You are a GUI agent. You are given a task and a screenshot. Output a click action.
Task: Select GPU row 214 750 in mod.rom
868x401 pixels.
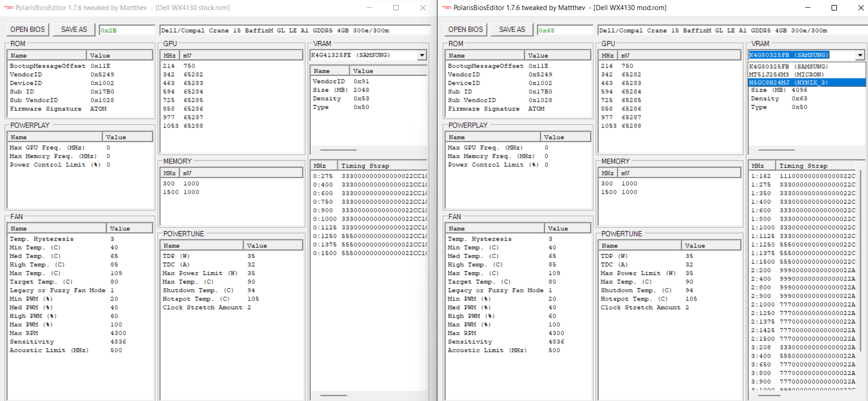[x=669, y=66]
